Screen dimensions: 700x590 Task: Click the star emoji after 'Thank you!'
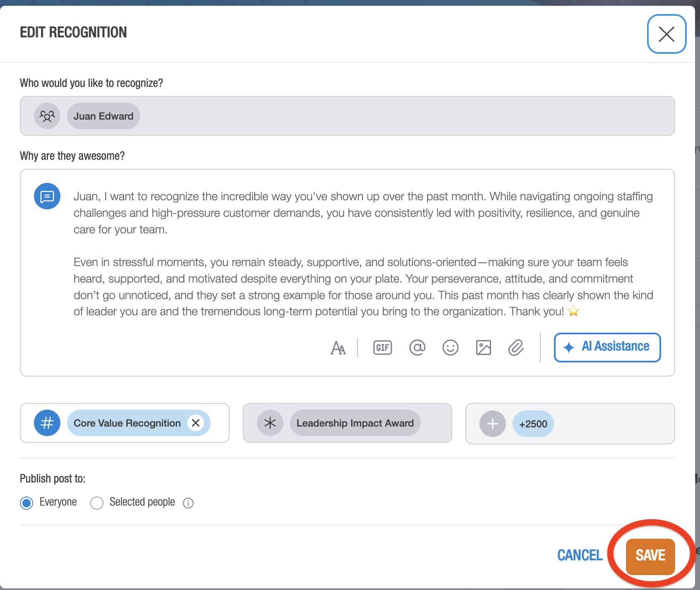coord(573,311)
